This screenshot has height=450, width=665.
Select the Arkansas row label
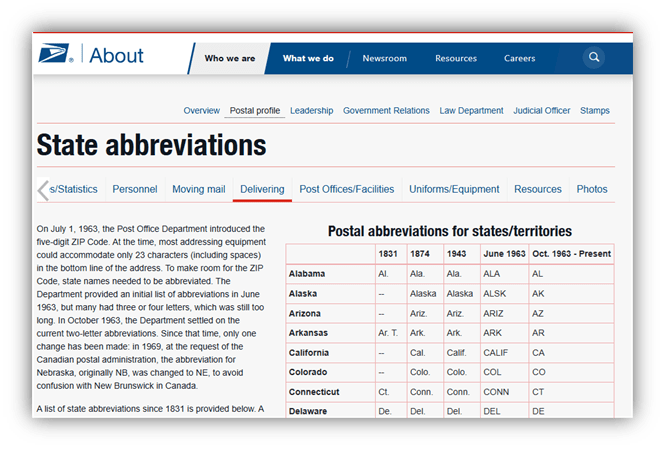coord(308,333)
